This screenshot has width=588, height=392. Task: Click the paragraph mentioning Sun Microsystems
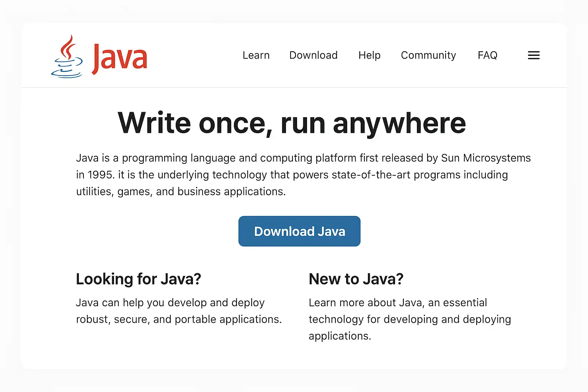(x=303, y=175)
